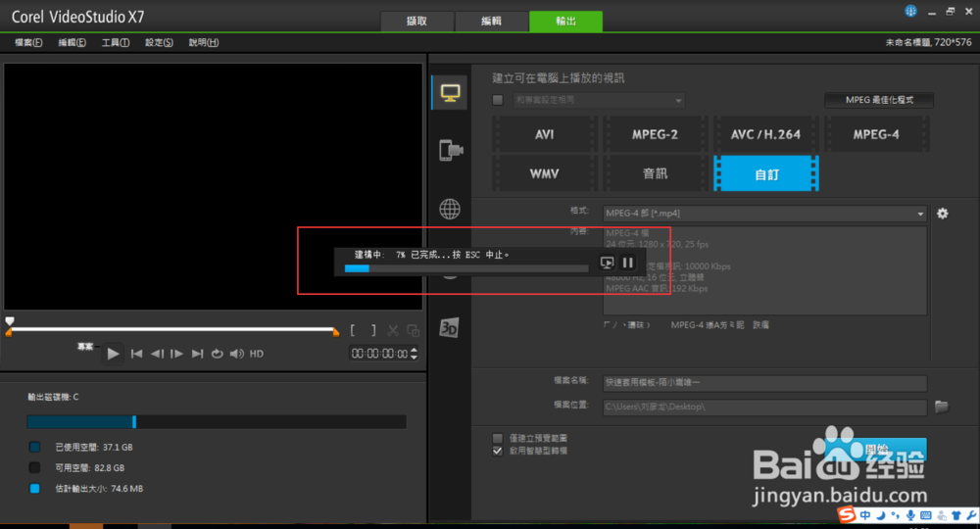980x529 pixels.
Task: Open the 檔案 File menu
Action: coord(28,42)
